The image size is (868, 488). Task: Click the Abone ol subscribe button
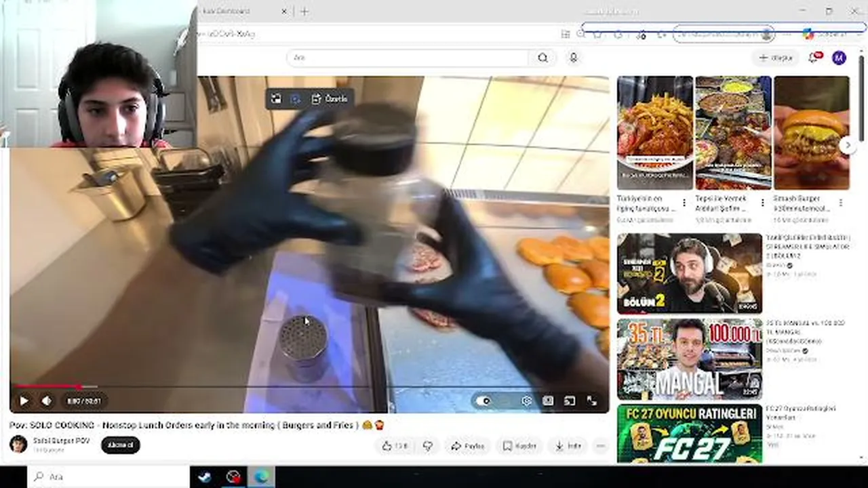click(121, 445)
